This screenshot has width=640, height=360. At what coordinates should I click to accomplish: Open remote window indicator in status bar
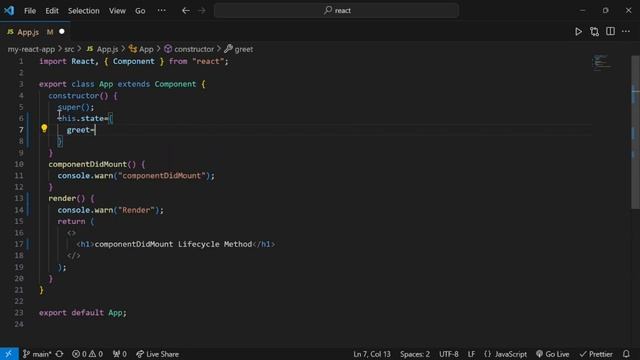point(9,354)
